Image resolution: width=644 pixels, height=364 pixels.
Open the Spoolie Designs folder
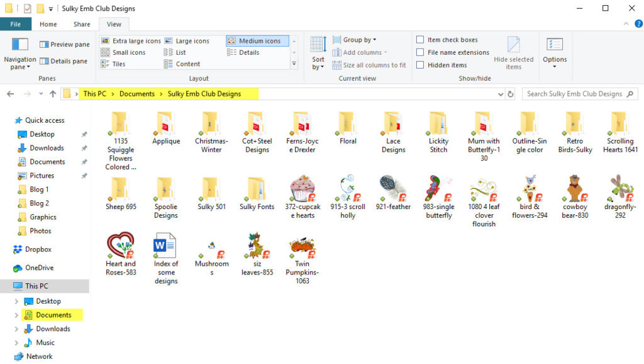166,198
